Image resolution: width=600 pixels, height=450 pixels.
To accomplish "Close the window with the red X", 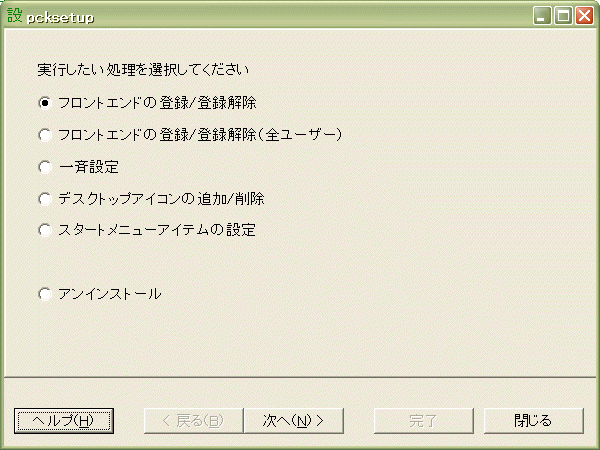I will 584,16.
